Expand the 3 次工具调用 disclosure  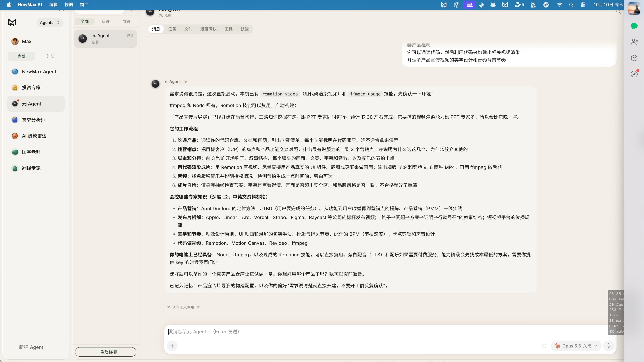pos(183,307)
